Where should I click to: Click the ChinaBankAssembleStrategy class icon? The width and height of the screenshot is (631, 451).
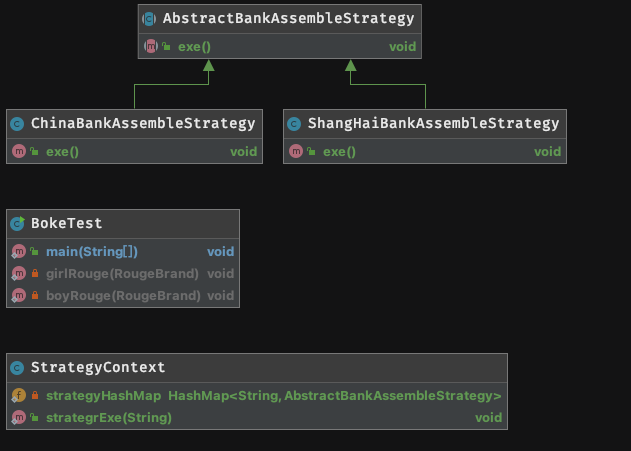[17, 124]
